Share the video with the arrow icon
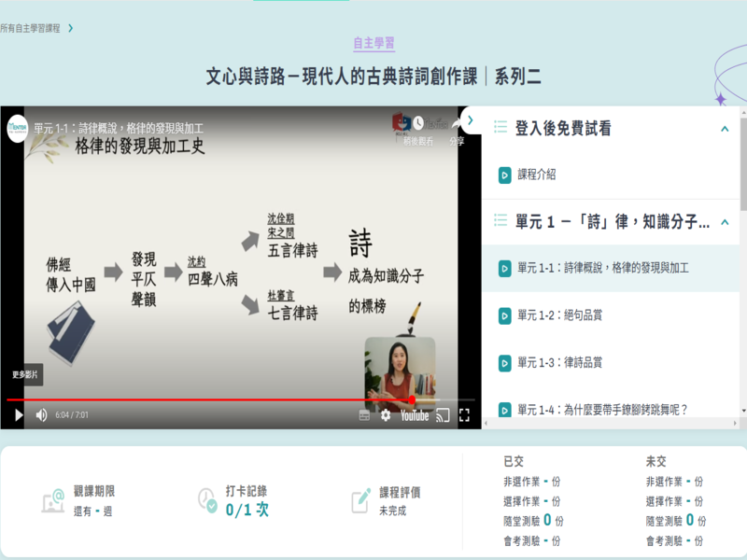 click(x=456, y=123)
